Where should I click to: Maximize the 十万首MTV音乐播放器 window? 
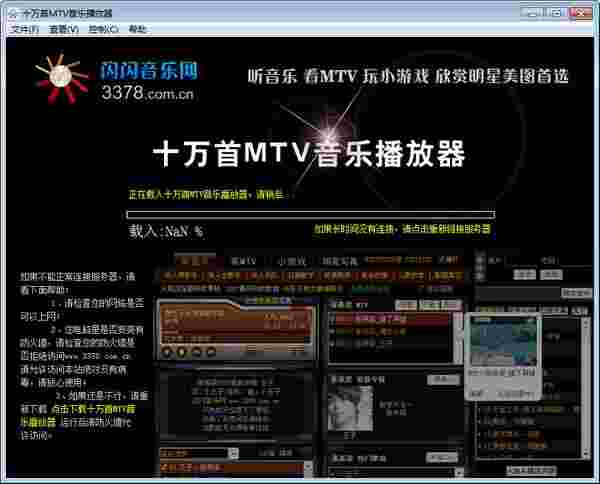[x=556, y=13]
